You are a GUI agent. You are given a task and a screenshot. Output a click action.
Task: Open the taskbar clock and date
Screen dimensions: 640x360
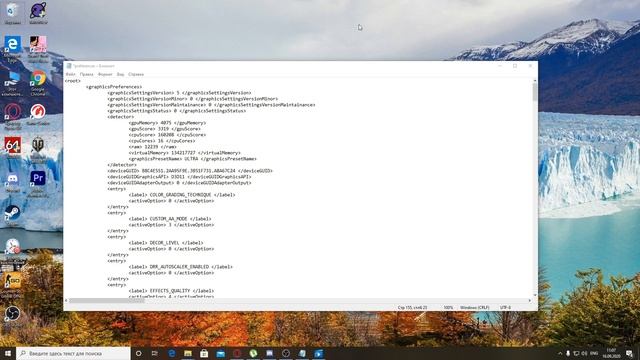tap(611, 353)
